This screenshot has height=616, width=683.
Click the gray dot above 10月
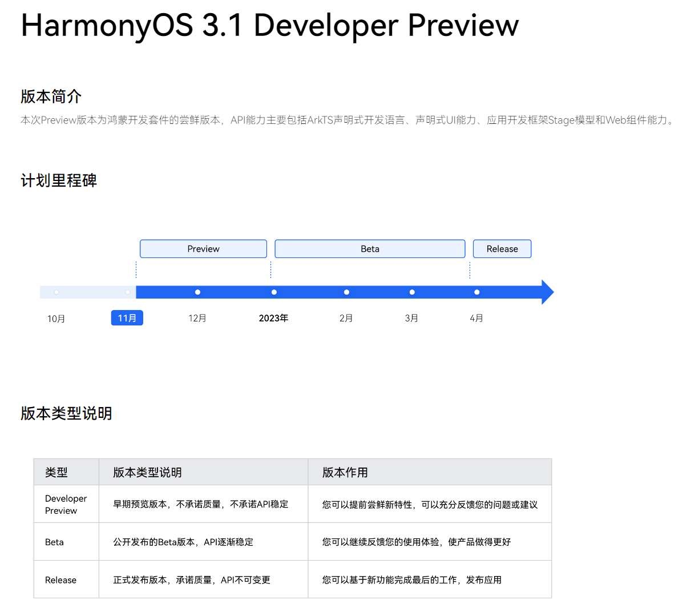point(56,292)
